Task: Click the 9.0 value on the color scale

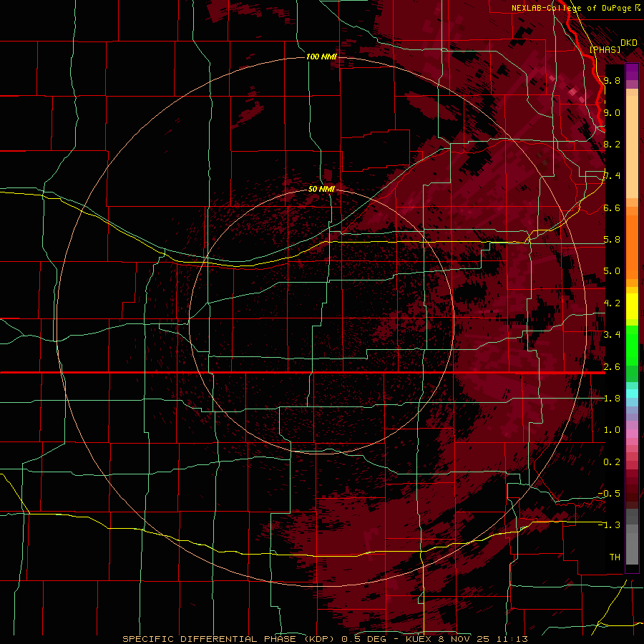Action: pyautogui.click(x=612, y=112)
